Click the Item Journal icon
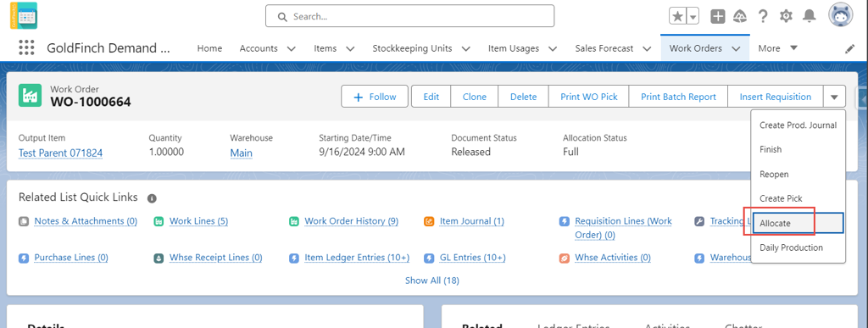 429,221
